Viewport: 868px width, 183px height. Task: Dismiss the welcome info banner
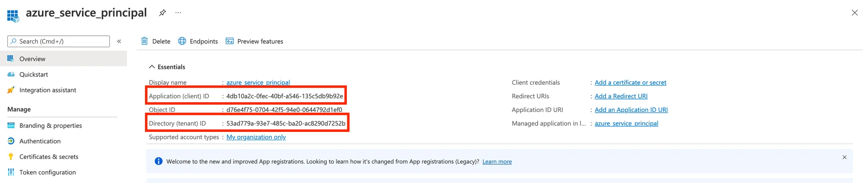point(844,157)
